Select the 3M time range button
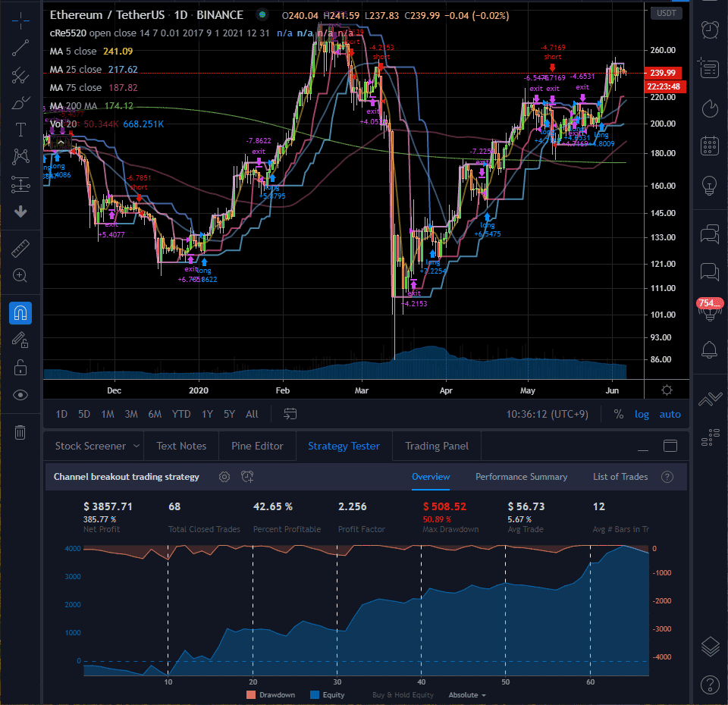The image size is (728, 705). click(x=131, y=414)
